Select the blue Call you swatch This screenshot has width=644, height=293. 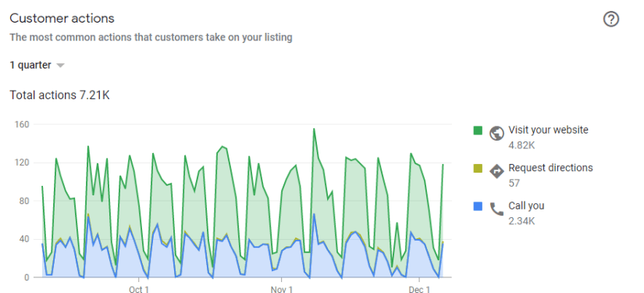click(478, 206)
